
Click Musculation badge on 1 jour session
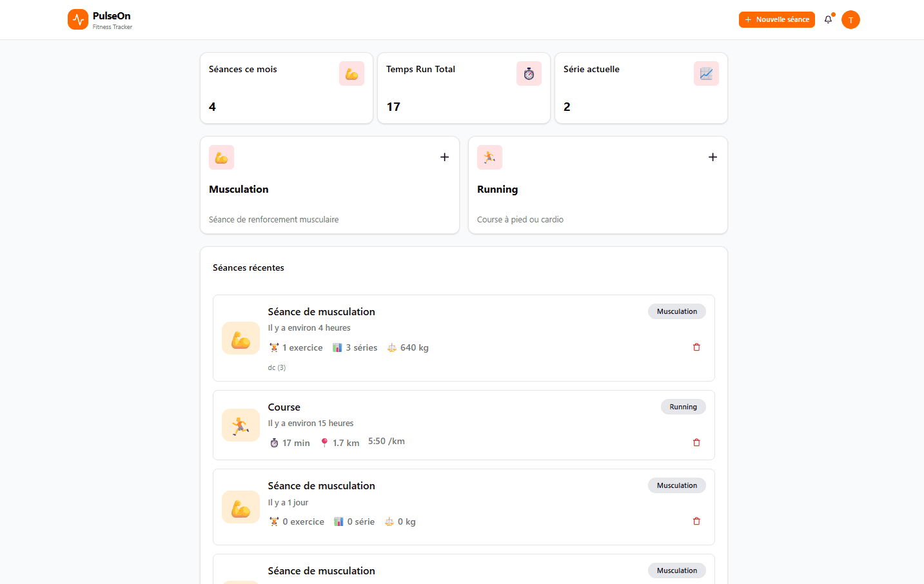(677, 485)
